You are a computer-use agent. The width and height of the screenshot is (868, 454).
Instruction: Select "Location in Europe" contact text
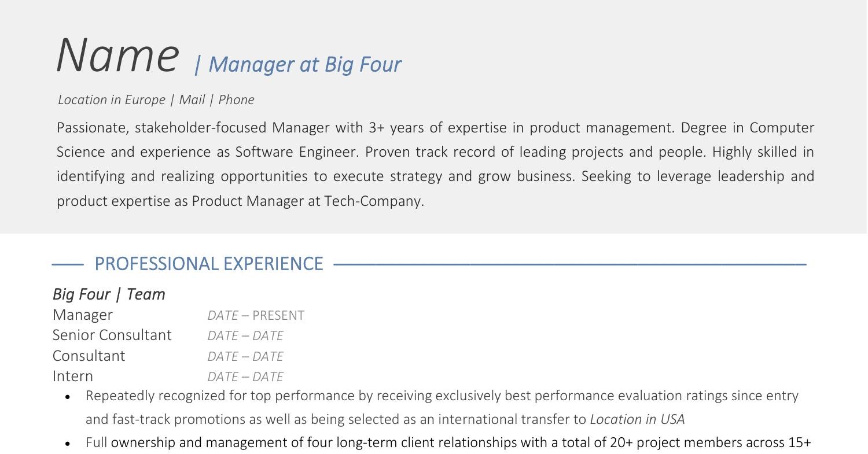[x=112, y=99]
